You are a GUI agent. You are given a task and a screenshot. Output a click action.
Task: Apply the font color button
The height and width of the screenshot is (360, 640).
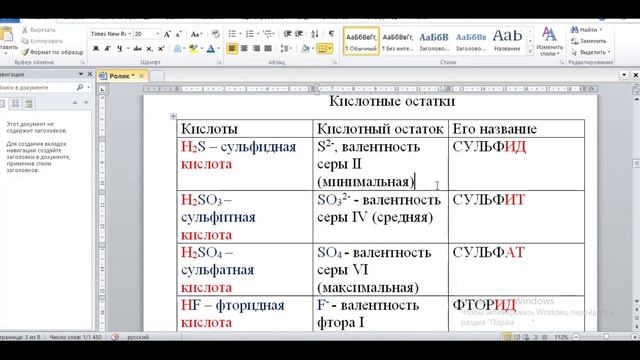coord(210,49)
